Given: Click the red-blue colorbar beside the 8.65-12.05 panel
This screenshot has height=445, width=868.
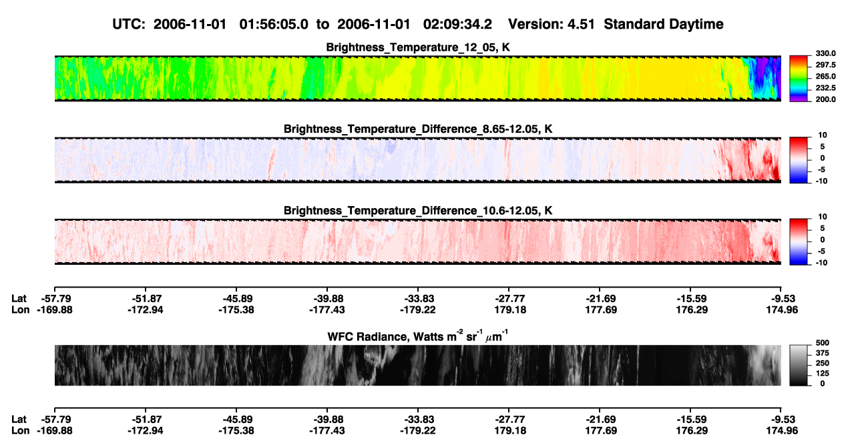Looking at the screenshot, I should [x=799, y=159].
